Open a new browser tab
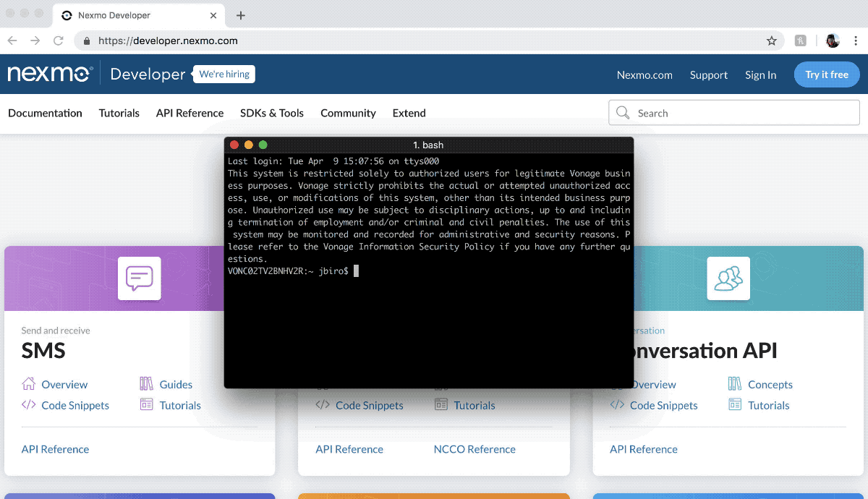868x499 pixels. pyautogui.click(x=241, y=15)
